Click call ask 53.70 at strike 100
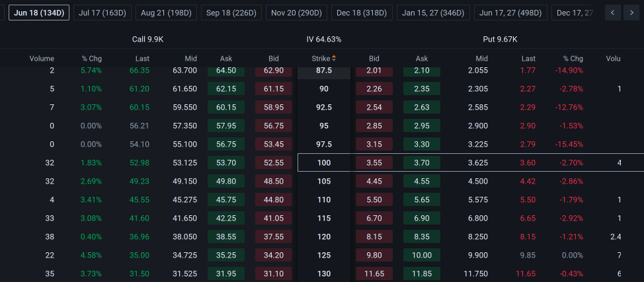This screenshot has width=644, height=282. [x=226, y=163]
